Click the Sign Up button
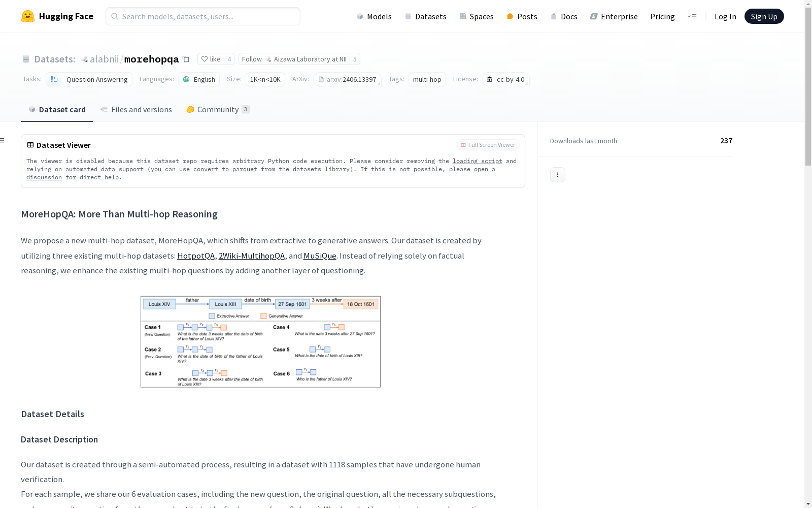Image resolution: width=812 pixels, height=508 pixels. (x=764, y=16)
